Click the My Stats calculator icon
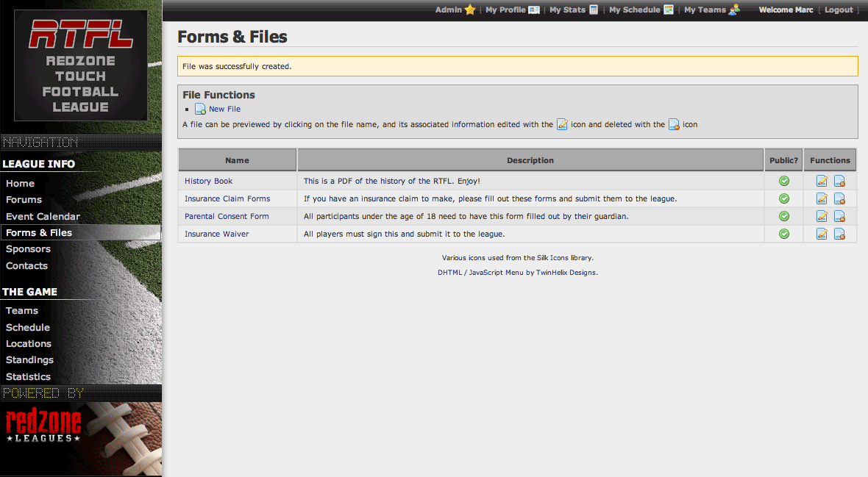The width and height of the screenshot is (868, 477). pyautogui.click(x=594, y=10)
